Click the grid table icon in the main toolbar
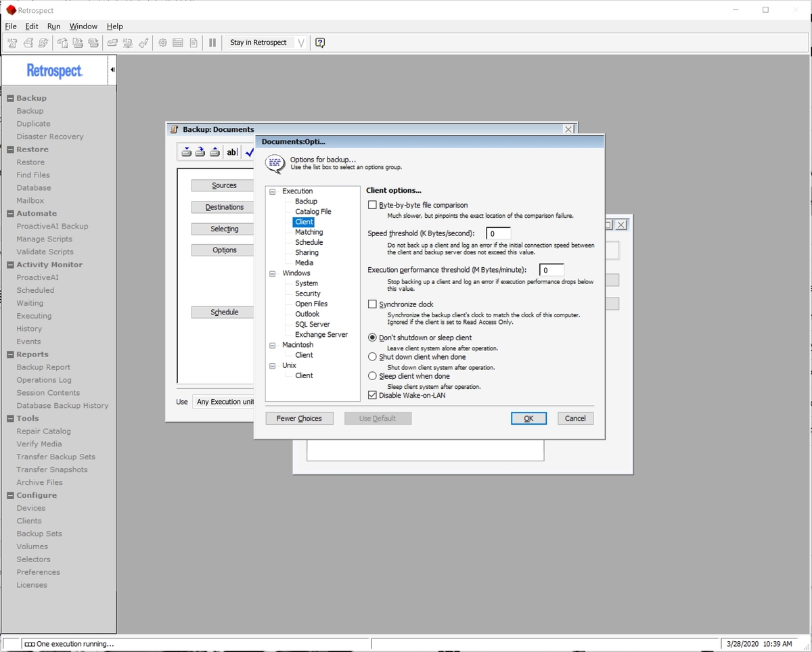The image size is (812, 652). tap(178, 43)
